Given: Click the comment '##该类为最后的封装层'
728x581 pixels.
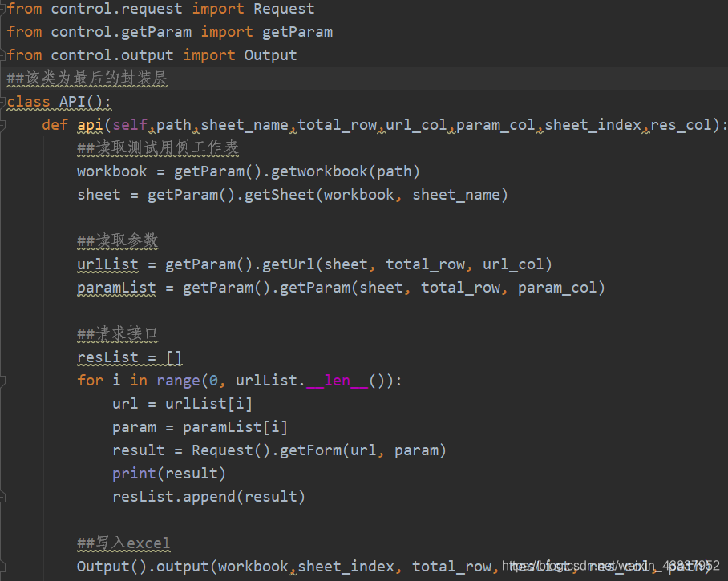Looking at the screenshot, I should pos(87,78).
